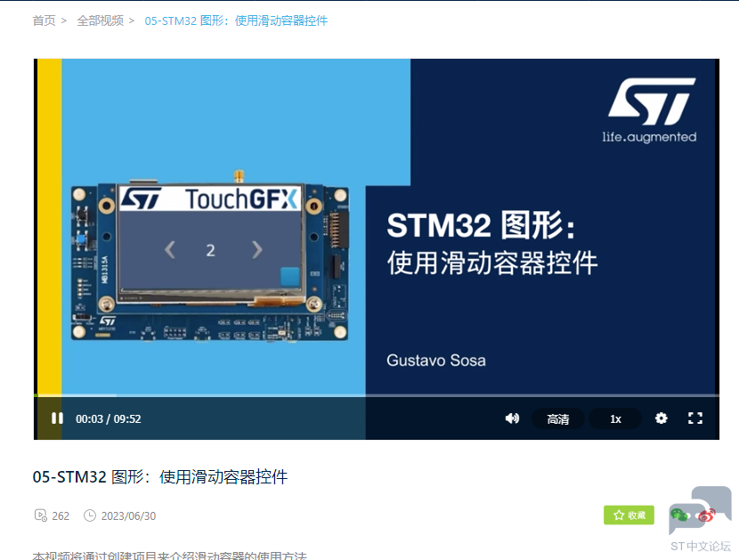Open 全部视频 breadcrumb link
Viewport: 739px width, 560px height.
100,20
